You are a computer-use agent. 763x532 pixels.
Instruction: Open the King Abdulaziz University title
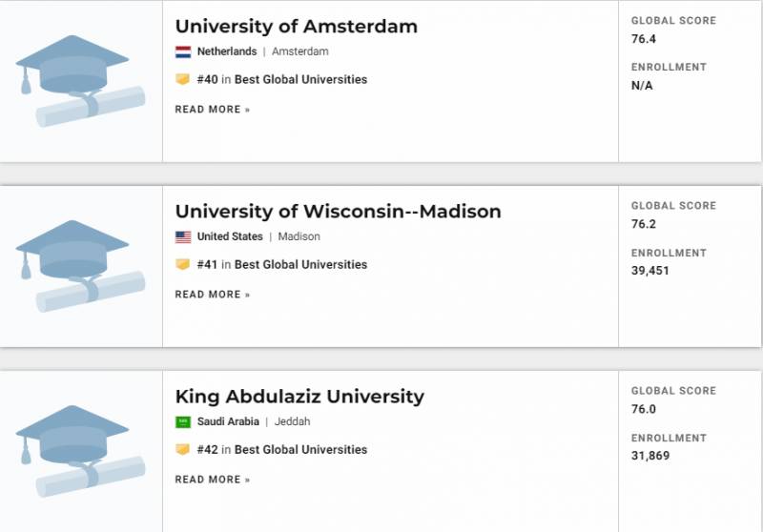[x=299, y=397]
